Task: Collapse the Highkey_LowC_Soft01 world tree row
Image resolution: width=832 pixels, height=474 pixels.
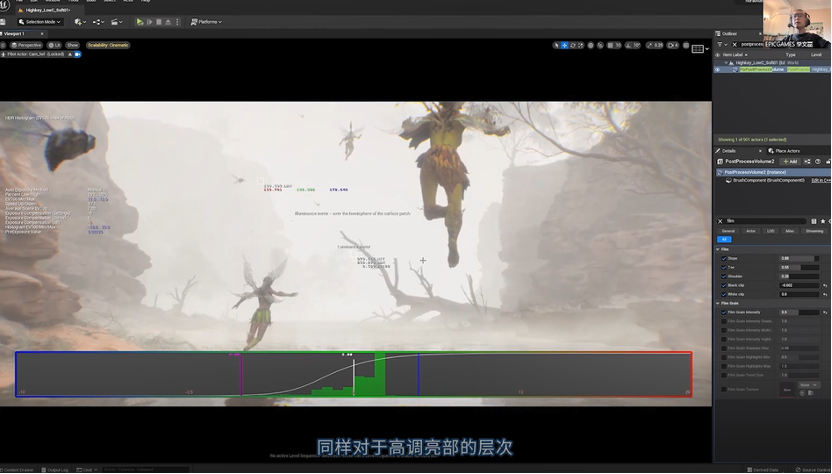Action: (x=726, y=63)
